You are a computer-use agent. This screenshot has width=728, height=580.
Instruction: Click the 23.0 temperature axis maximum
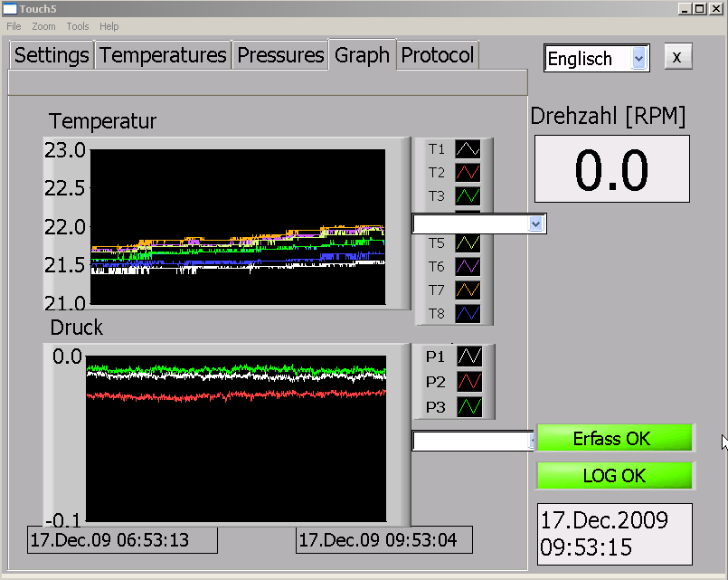(65, 150)
